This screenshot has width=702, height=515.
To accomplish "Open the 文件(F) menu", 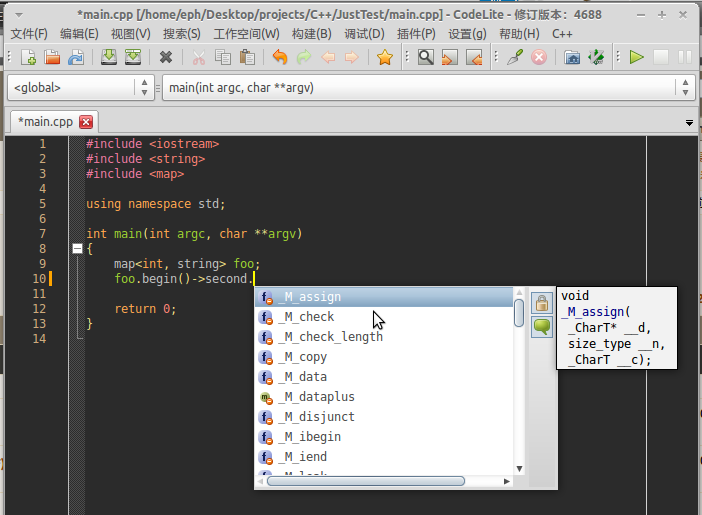I will point(29,34).
